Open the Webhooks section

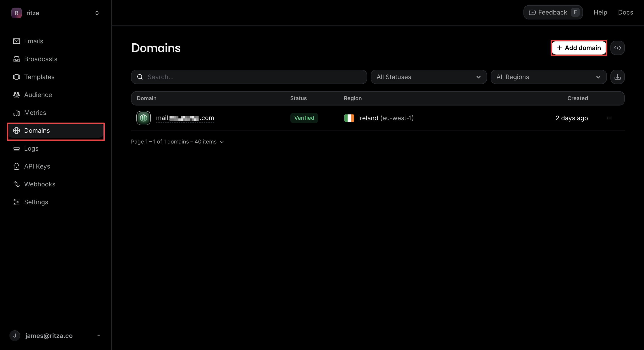pos(40,184)
